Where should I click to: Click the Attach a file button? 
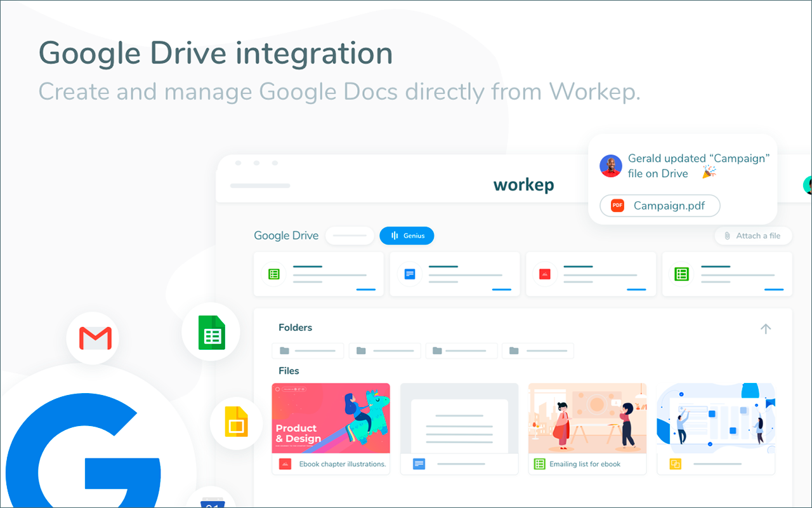pyautogui.click(x=753, y=236)
